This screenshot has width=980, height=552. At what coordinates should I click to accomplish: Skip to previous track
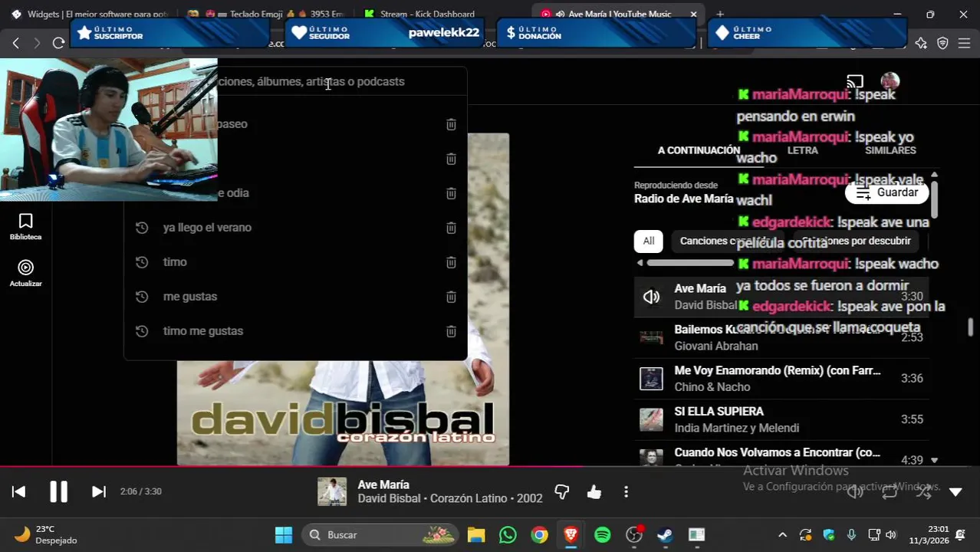pos(18,492)
